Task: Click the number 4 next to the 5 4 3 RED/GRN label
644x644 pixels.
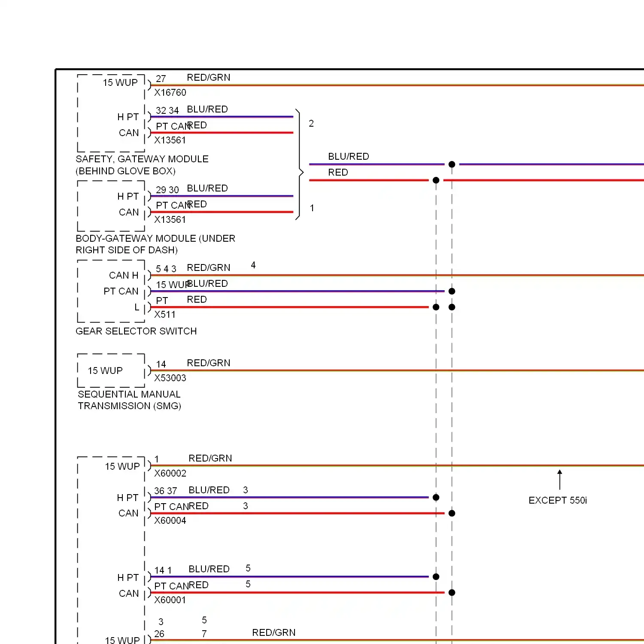Action: point(253,265)
